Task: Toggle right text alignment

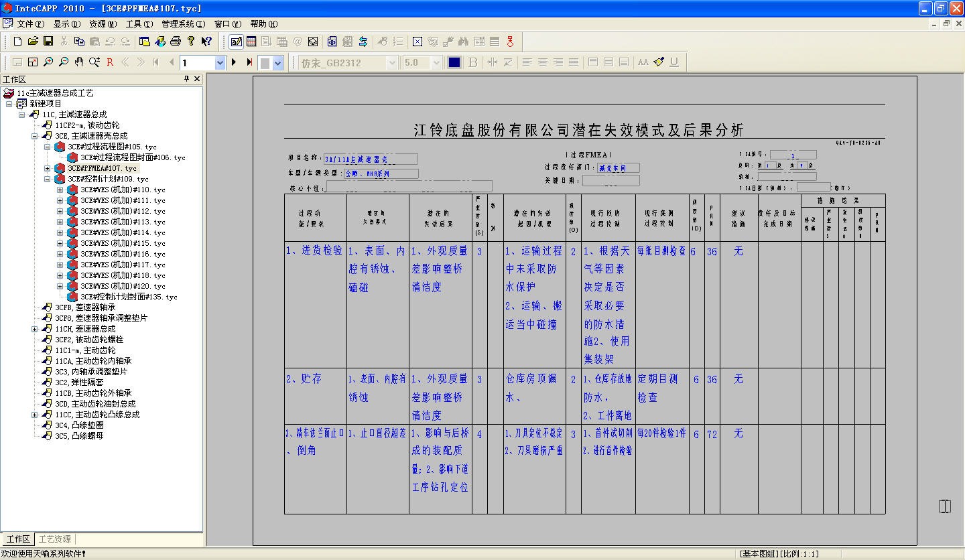Action: 558,62
